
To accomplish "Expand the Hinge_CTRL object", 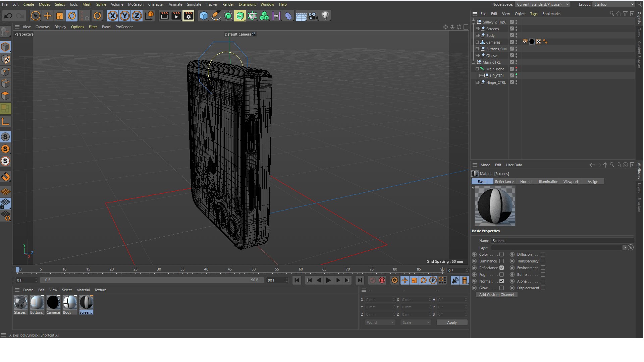I will pyautogui.click(x=477, y=82).
